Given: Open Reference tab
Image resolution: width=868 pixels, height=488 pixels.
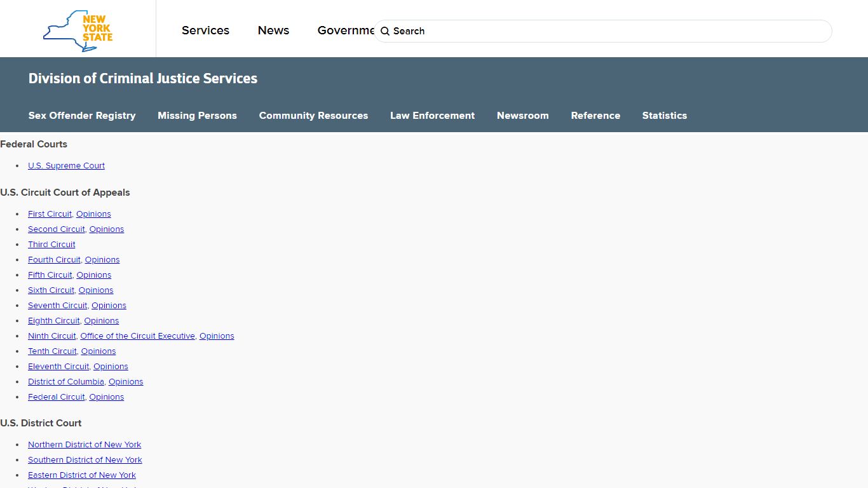Looking at the screenshot, I should 595,116.
